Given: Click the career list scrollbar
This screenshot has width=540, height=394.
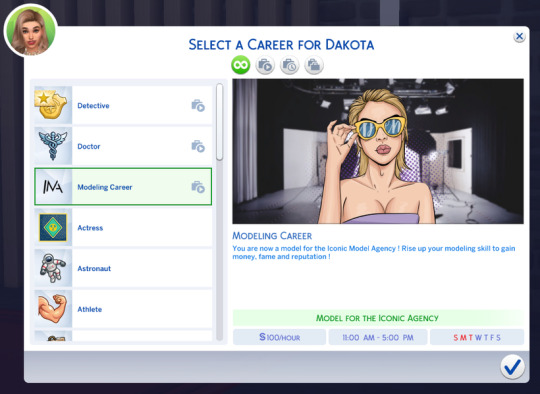Looking at the screenshot, I should coord(219,122).
